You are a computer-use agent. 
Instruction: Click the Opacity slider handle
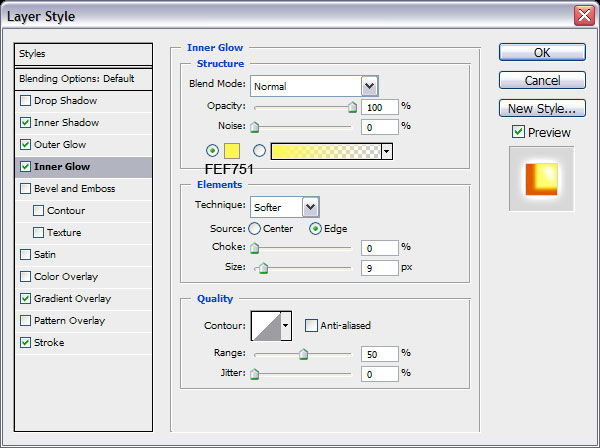tap(352, 106)
